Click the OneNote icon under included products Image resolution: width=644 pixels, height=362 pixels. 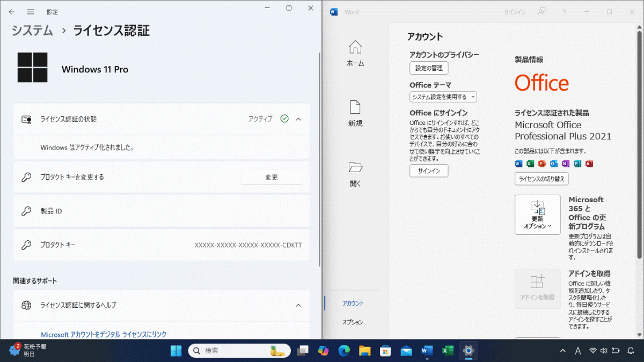click(x=566, y=164)
